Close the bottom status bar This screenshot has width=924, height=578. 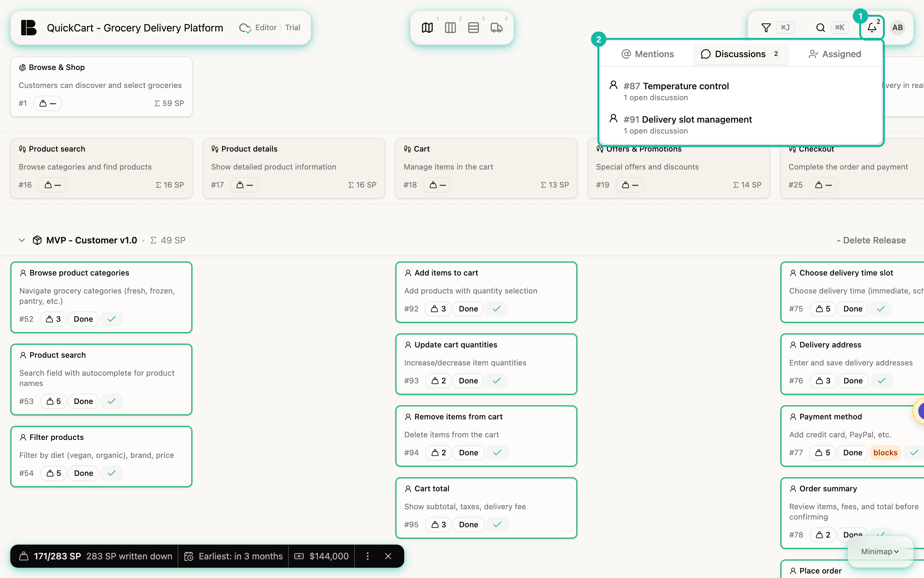click(x=388, y=556)
